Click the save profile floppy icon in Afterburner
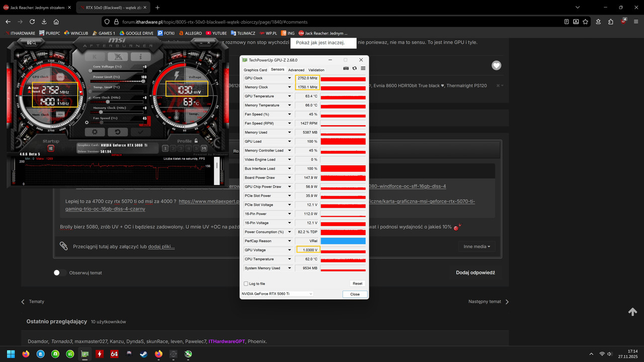This screenshot has width=644, height=362. click(204, 148)
